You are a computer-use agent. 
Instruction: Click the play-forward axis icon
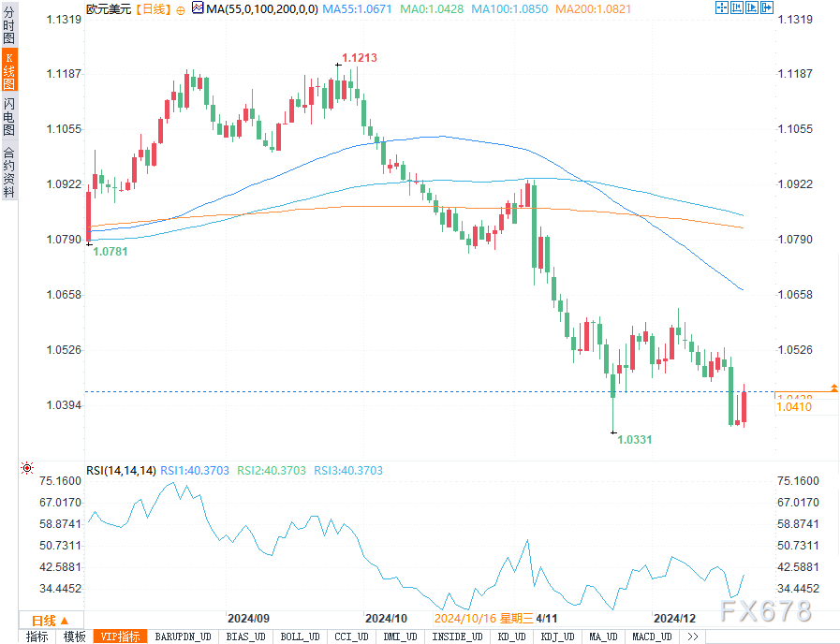(752, 7)
